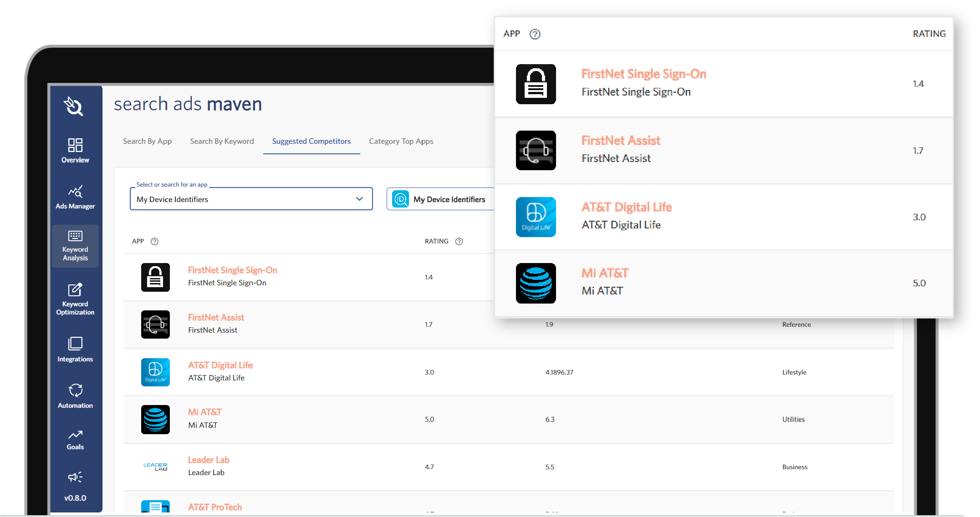980x517 pixels.
Task: Open Automation in the sidebar
Action: coord(75,396)
